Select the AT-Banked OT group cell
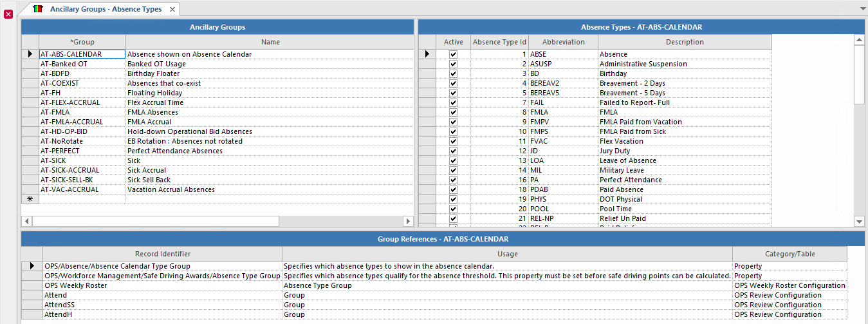The height and width of the screenshot is (324, 868). pyautogui.click(x=82, y=64)
